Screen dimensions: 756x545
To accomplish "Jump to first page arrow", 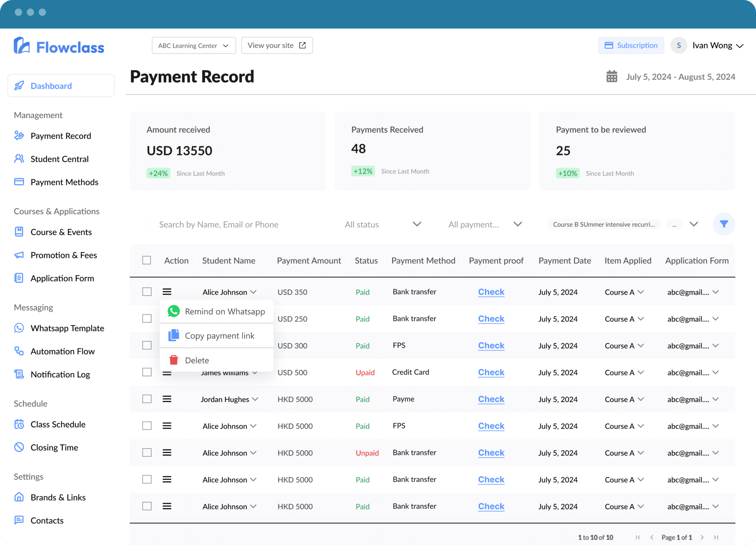I will tap(638, 537).
